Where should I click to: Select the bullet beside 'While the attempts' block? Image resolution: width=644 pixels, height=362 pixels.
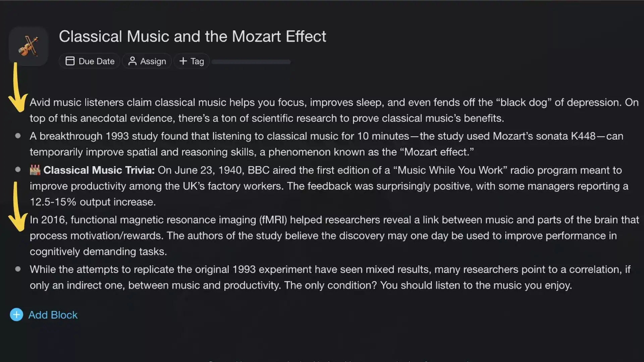click(18, 269)
